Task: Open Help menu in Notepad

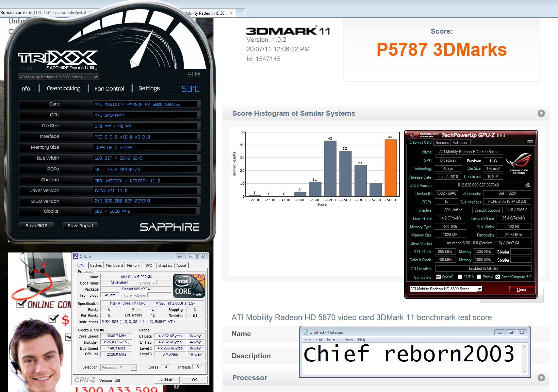Action: click(362, 340)
